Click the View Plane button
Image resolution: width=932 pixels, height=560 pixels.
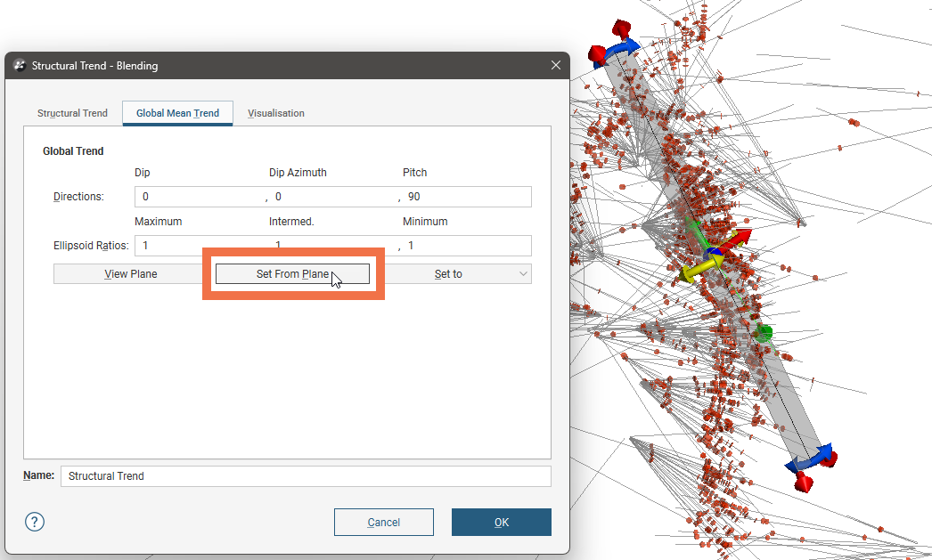tap(131, 274)
